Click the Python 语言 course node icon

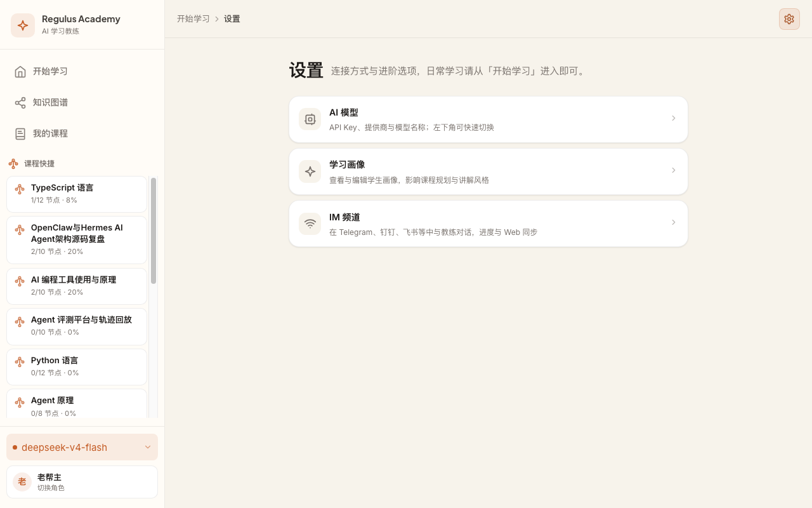click(x=20, y=361)
